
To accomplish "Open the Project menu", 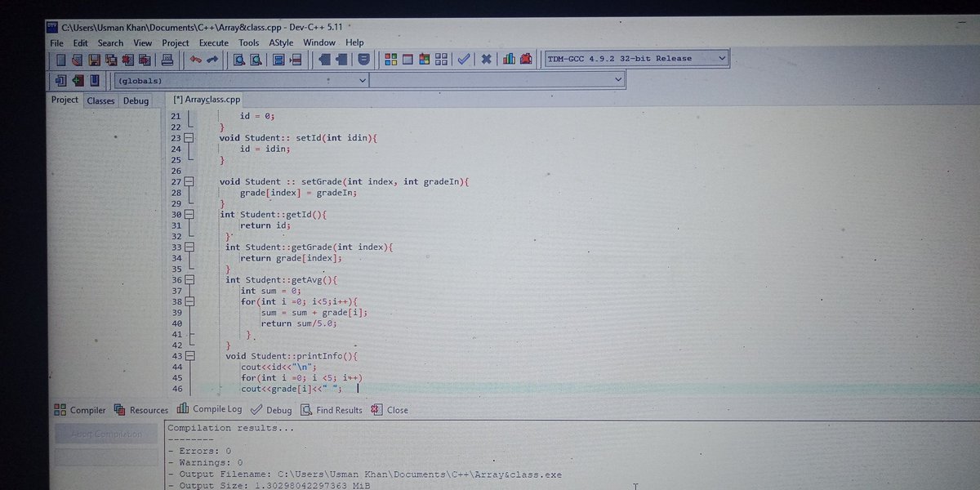I will [175, 43].
